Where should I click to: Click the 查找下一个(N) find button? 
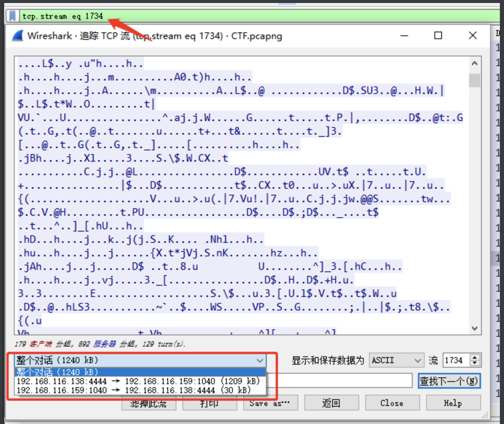tap(449, 380)
